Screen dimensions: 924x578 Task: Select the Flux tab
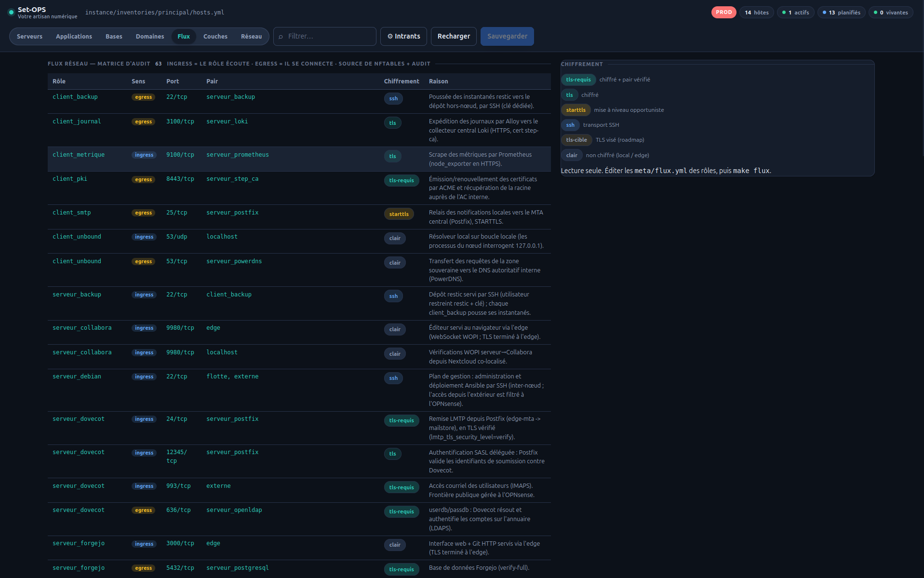click(184, 37)
